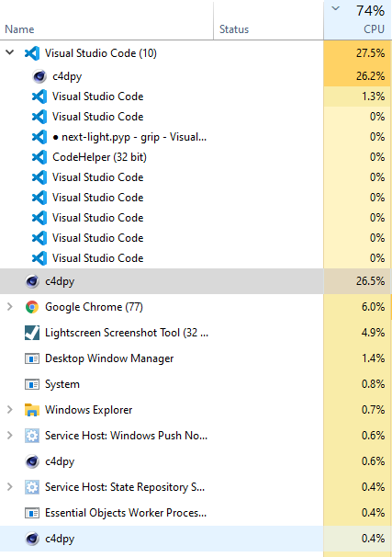Click the Windows Explorer folder icon

click(32, 410)
